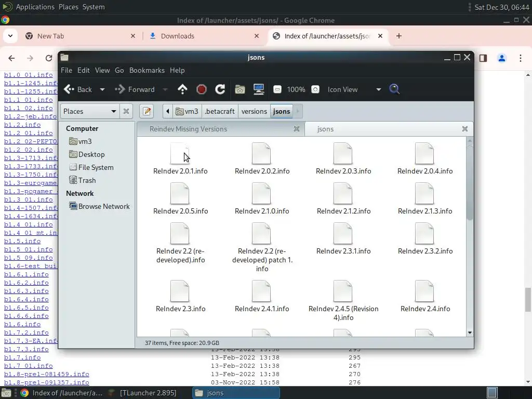The width and height of the screenshot is (532, 399).
Task: Zoom in with the plus icon
Action: click(x=315, y=89)
